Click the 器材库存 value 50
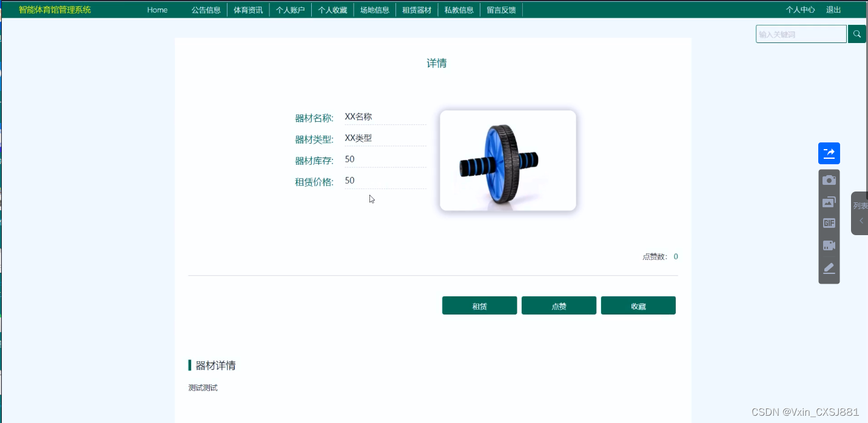The image size is (868, 423). click(x=350, y=159)
